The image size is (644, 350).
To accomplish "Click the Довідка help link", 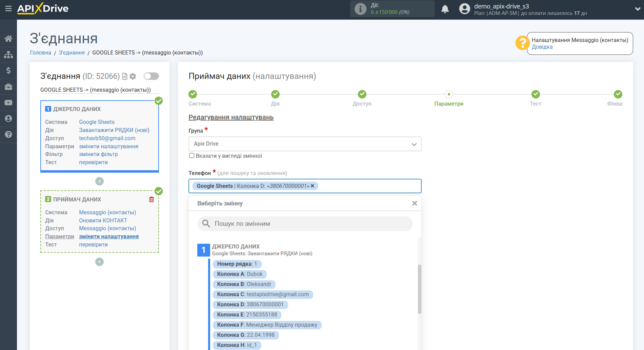I will 542,47.
